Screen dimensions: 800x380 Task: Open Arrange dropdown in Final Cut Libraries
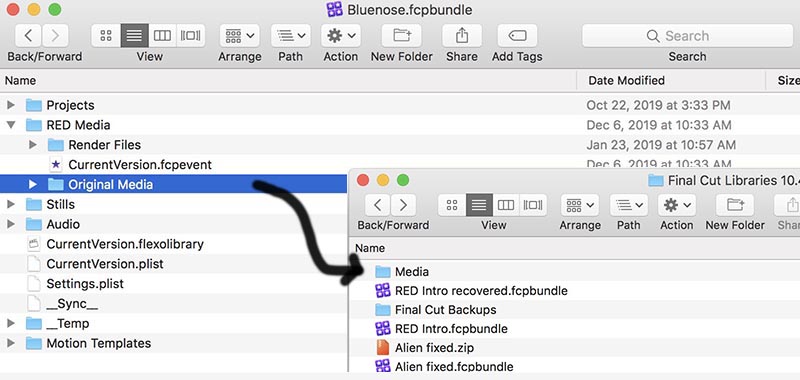[x=580, y=205]
